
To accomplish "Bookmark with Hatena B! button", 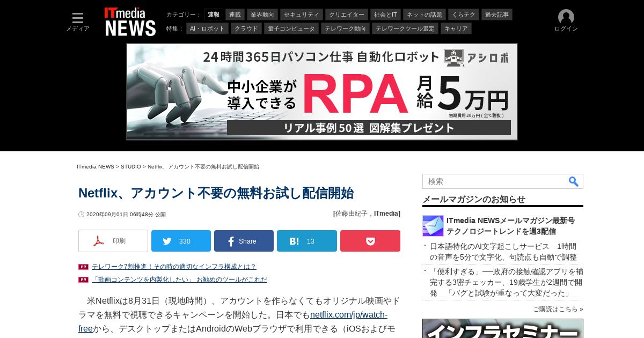I will click(x=307, y=241).
